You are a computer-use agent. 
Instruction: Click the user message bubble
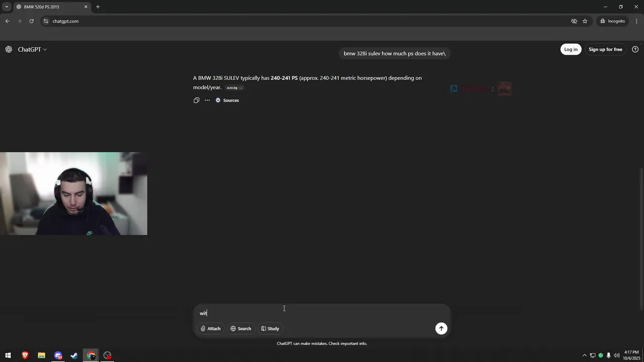click(x=394, y=53)
